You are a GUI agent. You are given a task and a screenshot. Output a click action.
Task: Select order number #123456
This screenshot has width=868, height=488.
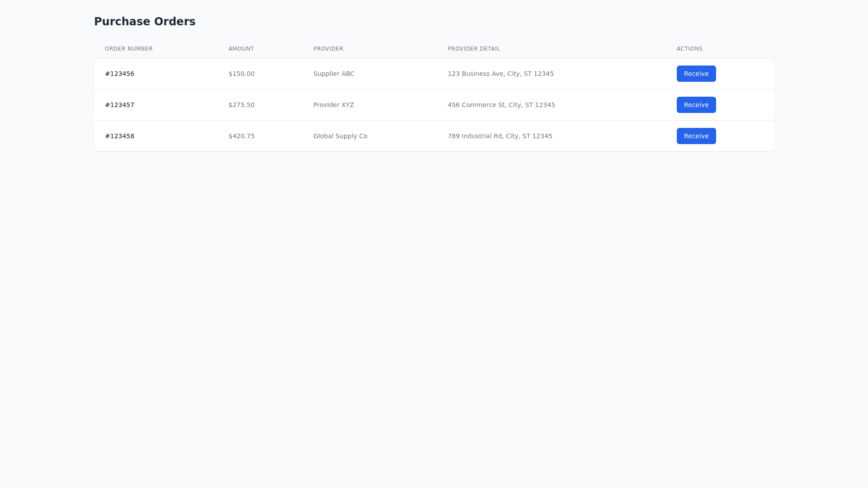point(119,74)
